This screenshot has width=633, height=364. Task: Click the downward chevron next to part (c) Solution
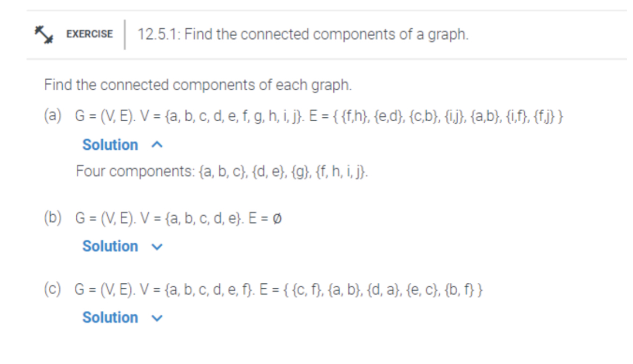pos(156,318)
